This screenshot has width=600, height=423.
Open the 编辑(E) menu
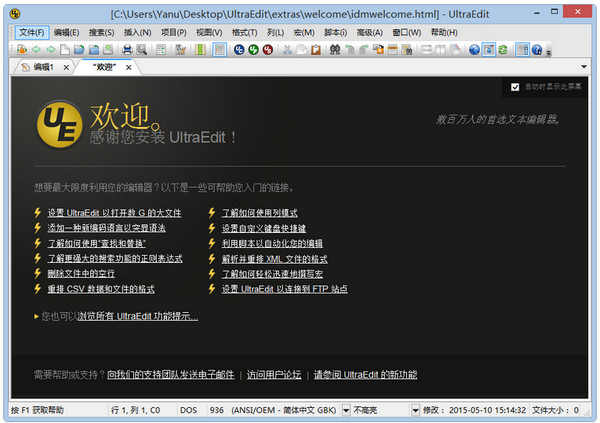pos(66,33)
